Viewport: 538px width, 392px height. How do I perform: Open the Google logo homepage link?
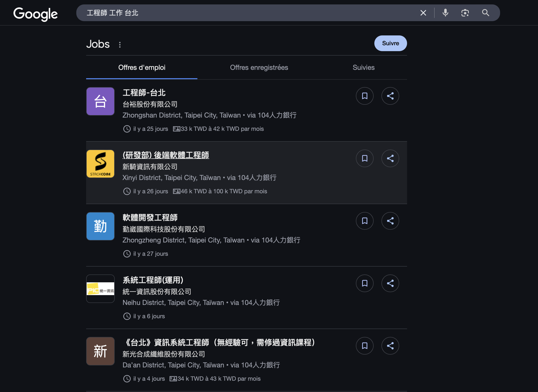[35, 14]
